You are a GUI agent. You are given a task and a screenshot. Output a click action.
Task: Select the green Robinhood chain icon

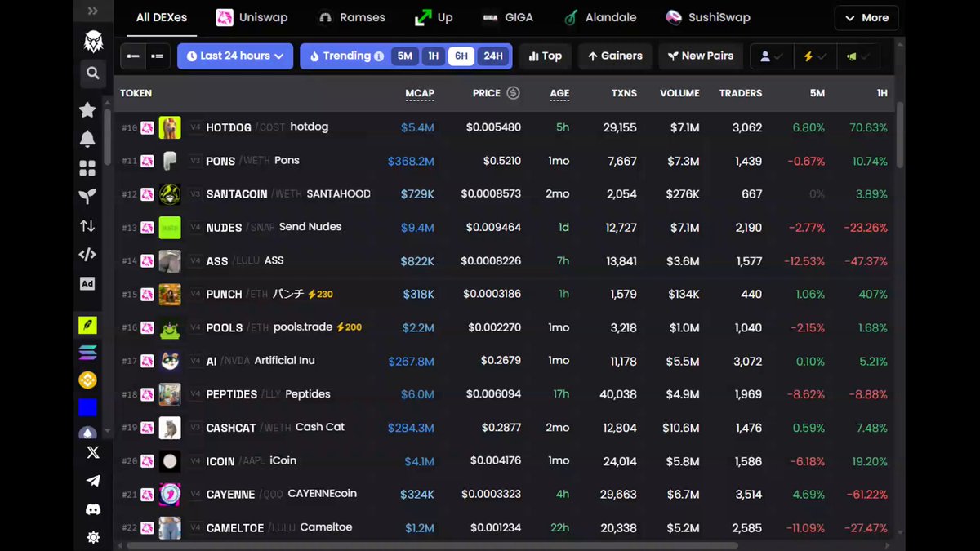point(87,325)
